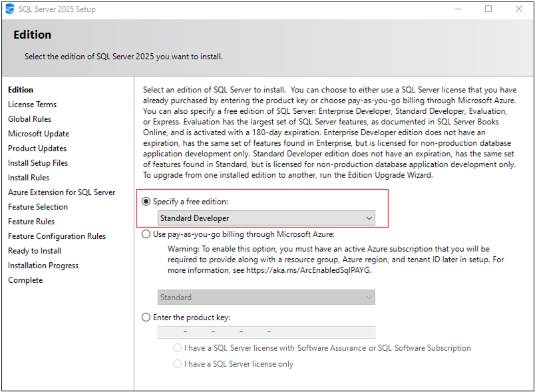Open the Microsoft Update step
This screenshot has height=392, width=535.
(39, 134)
